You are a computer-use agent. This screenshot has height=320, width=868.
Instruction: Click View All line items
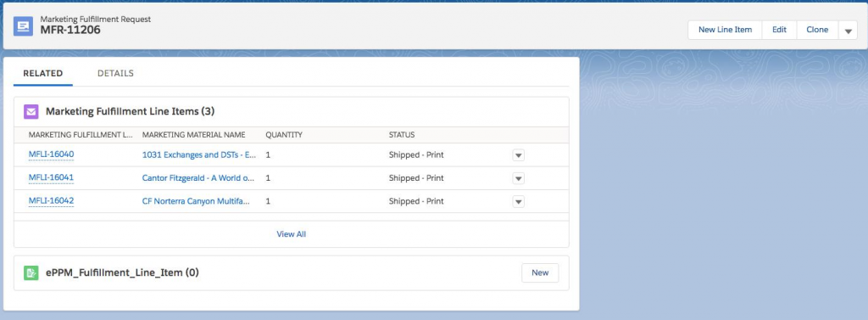tap(292, 234)
